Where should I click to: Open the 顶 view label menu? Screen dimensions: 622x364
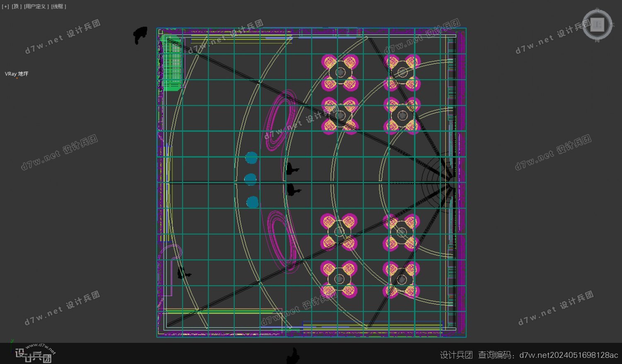point(16,7)
